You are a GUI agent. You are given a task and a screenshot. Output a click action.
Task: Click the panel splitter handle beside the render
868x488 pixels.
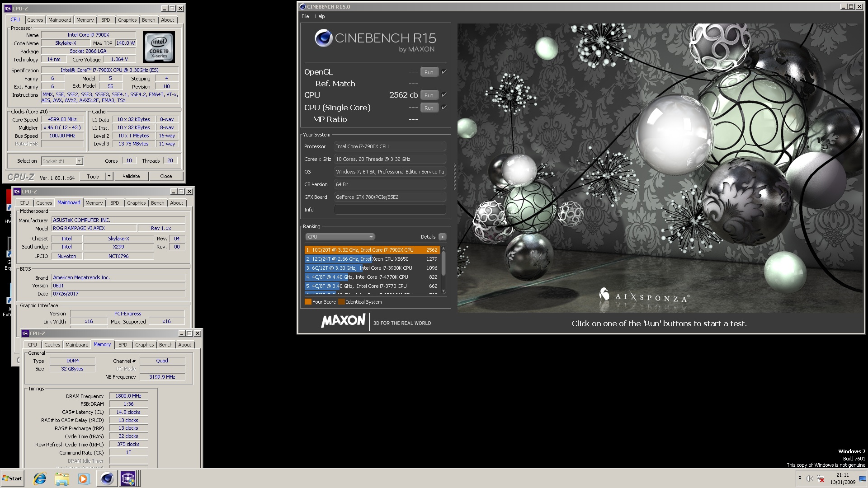click(x=454, y=177)
